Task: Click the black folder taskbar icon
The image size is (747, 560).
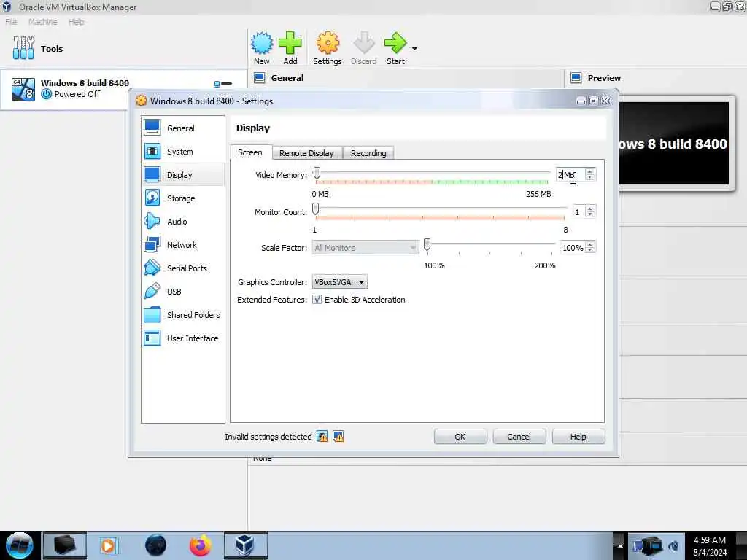Action: [65, 545]
